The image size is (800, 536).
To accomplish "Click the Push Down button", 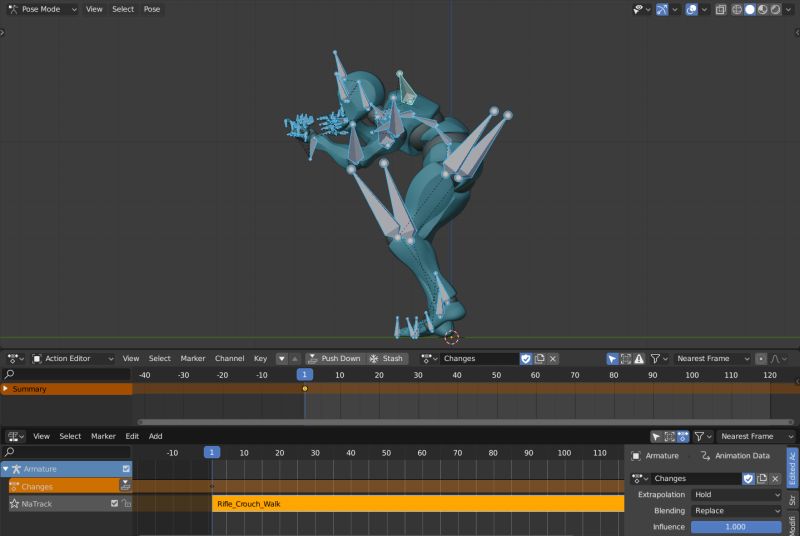I will coord(335,359).
